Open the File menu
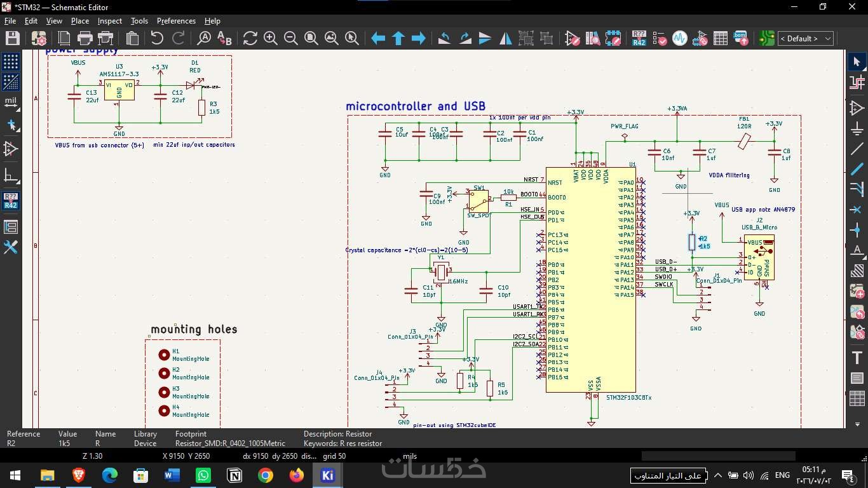Image resolution: width=868 pixels, height=488 pixels. pos(10,21)
